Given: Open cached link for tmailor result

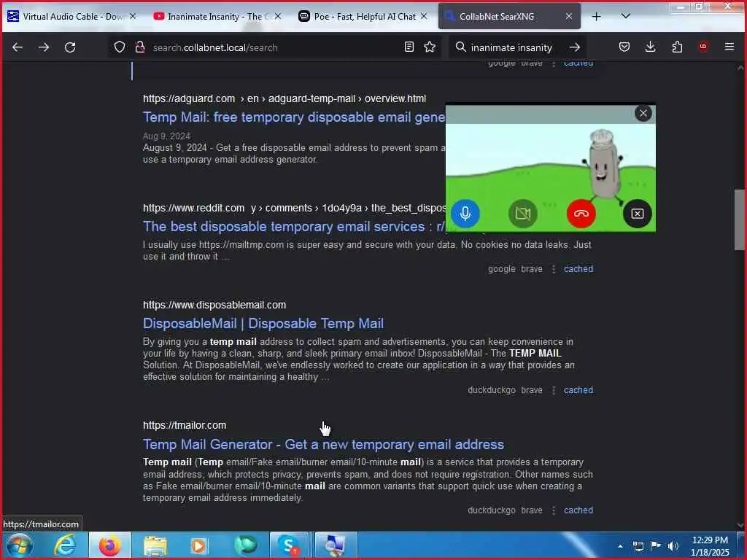Looking at the screenshot, I should click(578, 510).
